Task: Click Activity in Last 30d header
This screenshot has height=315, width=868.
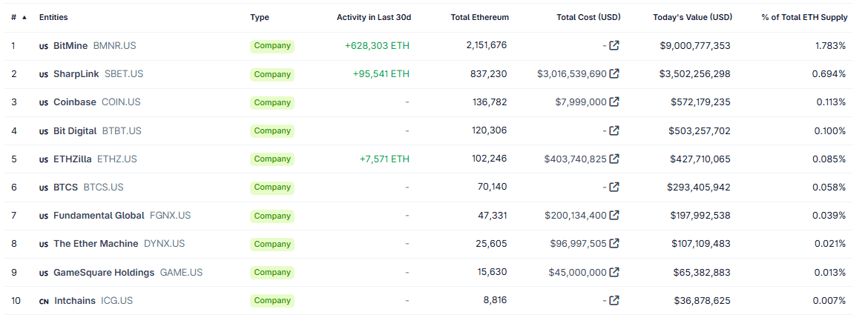Action: (373, 17)
